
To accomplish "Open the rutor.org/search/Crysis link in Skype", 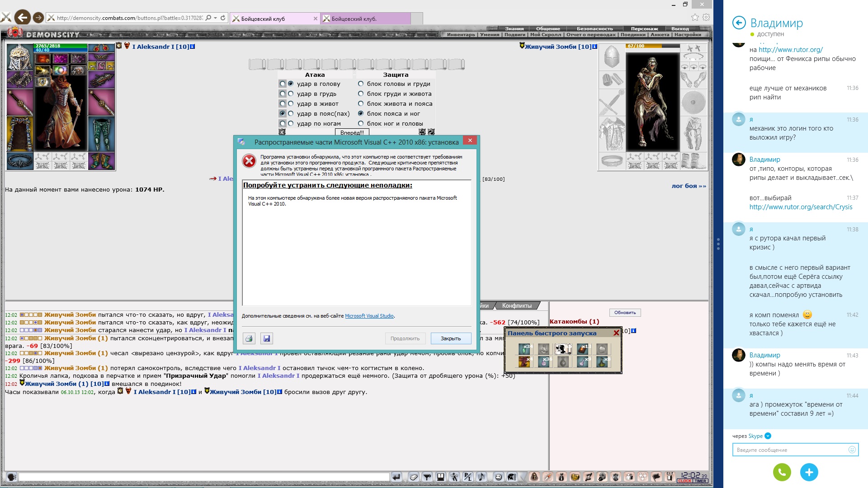I will pos(801,207).
